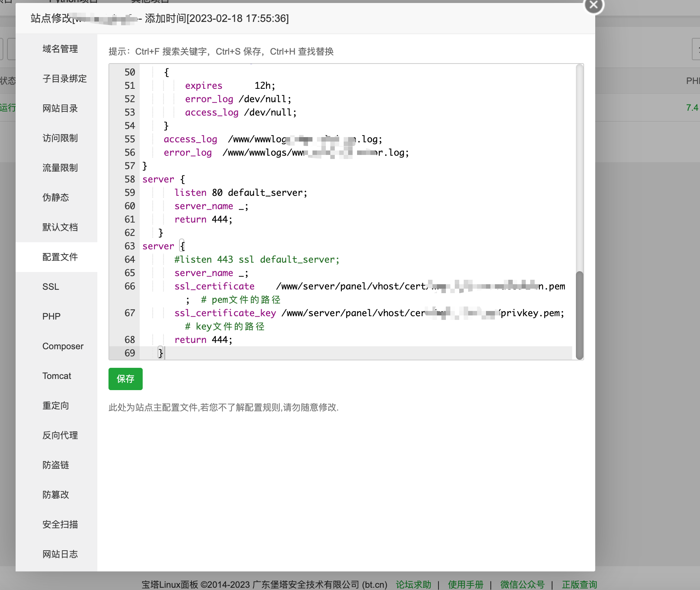Viewport: 700px width, 590px height.
Task: Click the '#listen 443 ssl default_server;' comment line
Action: (x=257, y=259)
